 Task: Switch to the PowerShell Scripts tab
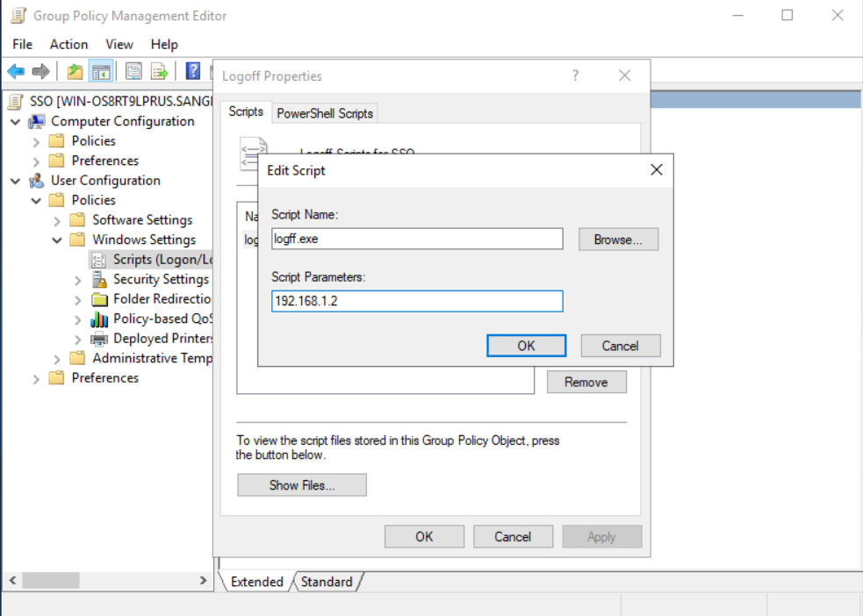pos(325,113)
